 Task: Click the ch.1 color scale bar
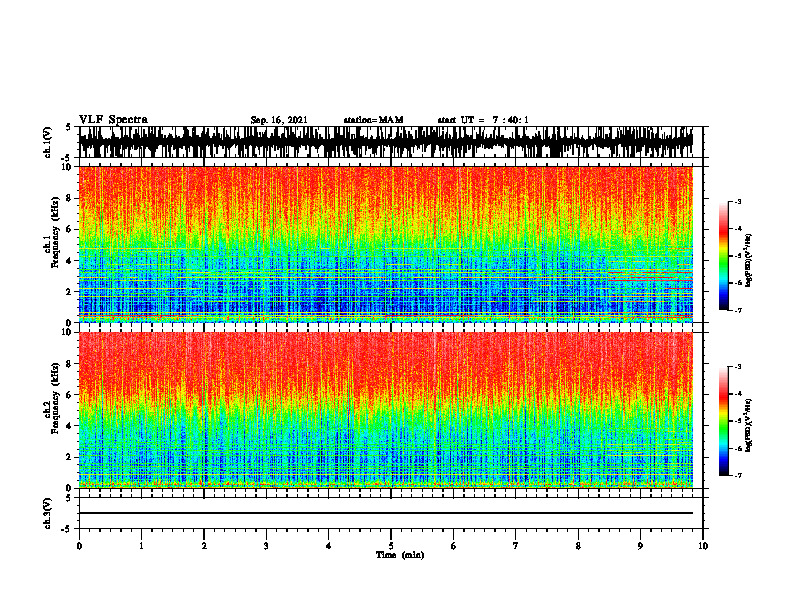click(724, 256)
